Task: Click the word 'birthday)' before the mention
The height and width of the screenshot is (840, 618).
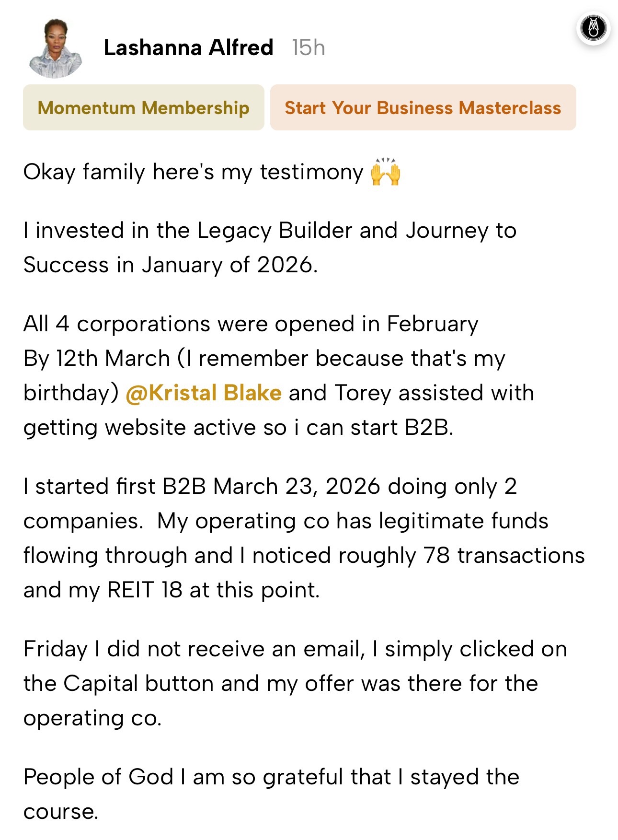Action: coord(71,393)
